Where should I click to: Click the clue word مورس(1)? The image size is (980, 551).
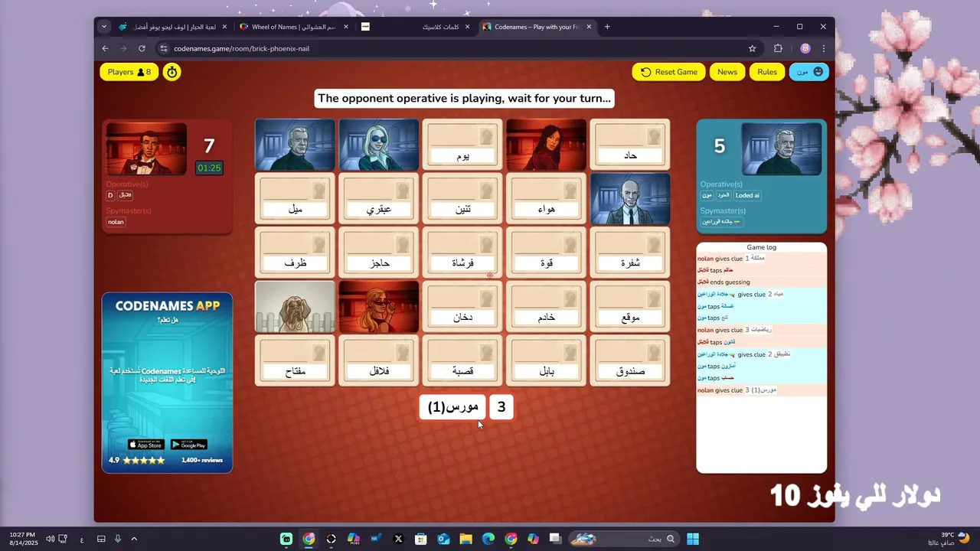pyautogui.click(x=452, y=407)
